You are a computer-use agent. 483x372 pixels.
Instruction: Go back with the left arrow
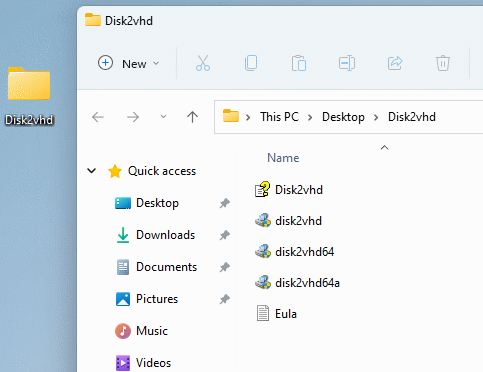(98, 117)
